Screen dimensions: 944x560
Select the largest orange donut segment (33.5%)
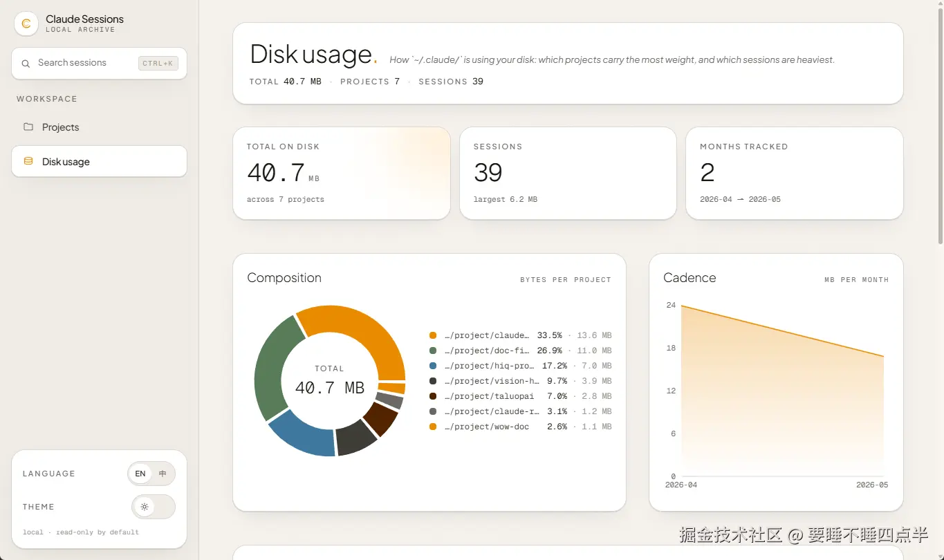(x=363, y=333)
